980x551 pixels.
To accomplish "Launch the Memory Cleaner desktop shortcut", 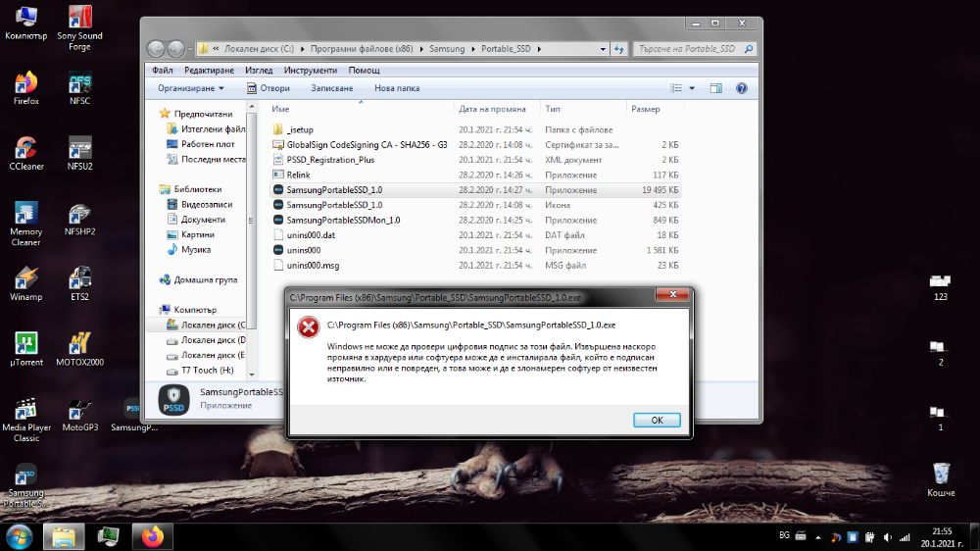I will pos(25,224).
